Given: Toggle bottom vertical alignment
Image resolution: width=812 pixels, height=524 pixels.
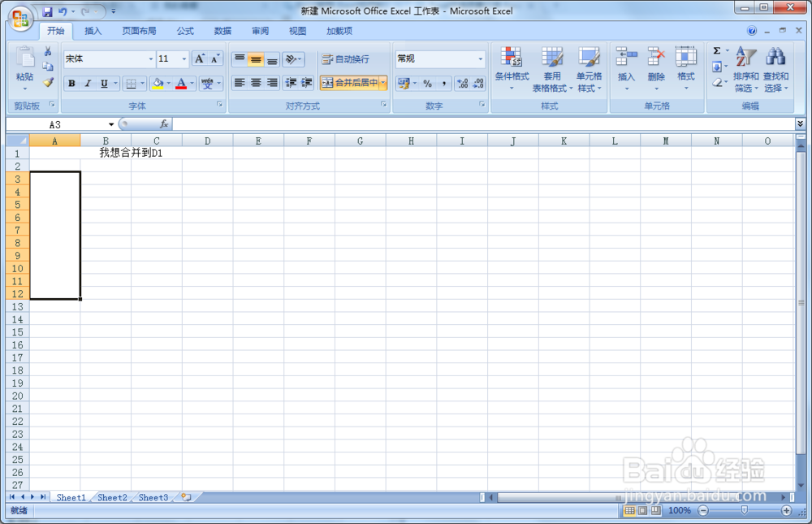Looking at the screenshot, I should [272, 58].
